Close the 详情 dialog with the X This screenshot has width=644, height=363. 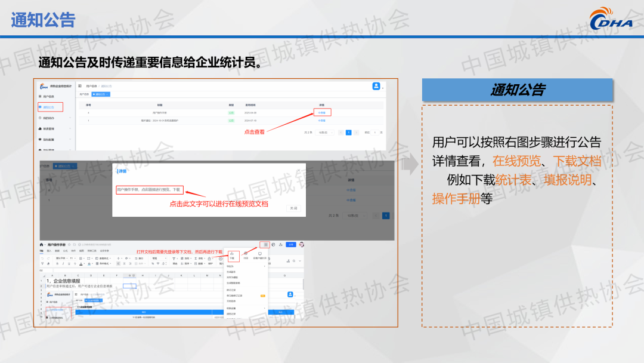click(298, 171)
